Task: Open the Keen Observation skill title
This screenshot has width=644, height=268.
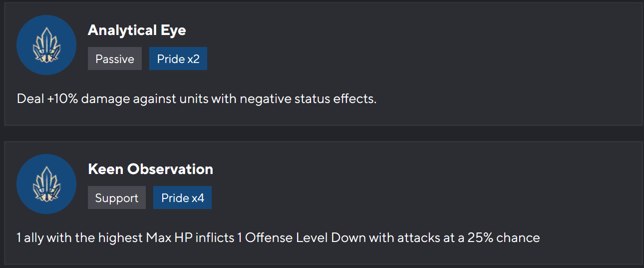Action: tap(150, 169)
